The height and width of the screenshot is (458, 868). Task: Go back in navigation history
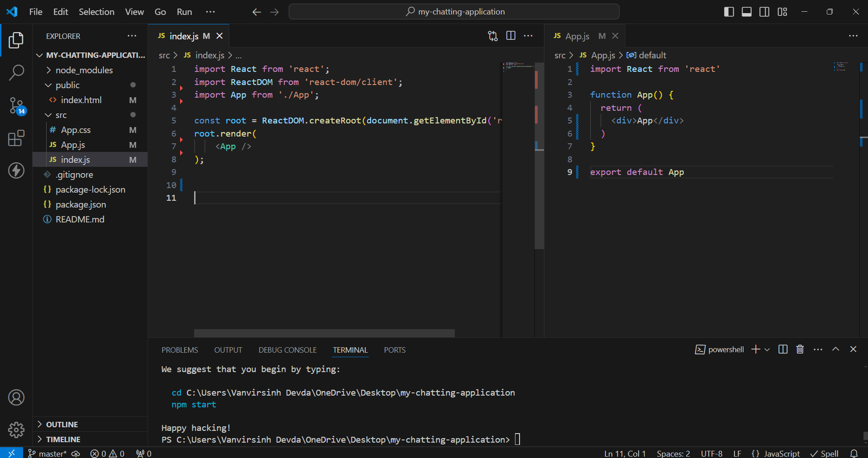tap(257, 12)
